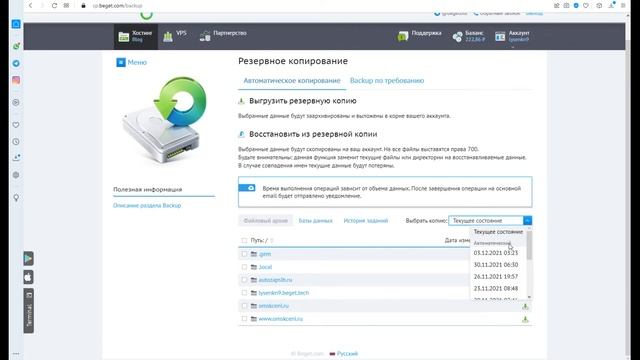Open the blue Меню icon

click(121, 62)
